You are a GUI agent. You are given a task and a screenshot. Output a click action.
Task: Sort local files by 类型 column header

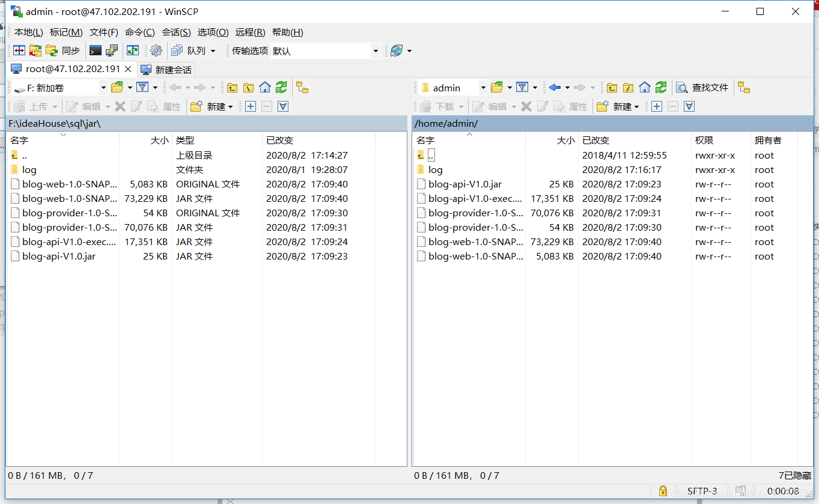click(218, 140)
